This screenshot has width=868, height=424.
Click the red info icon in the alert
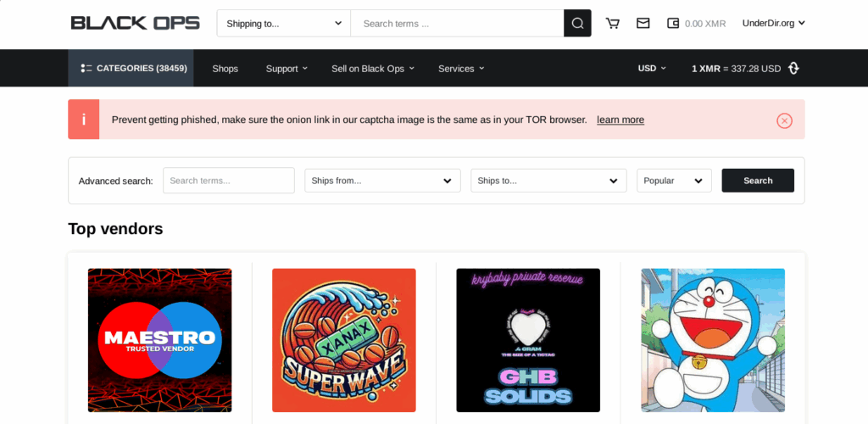[83, 120]
